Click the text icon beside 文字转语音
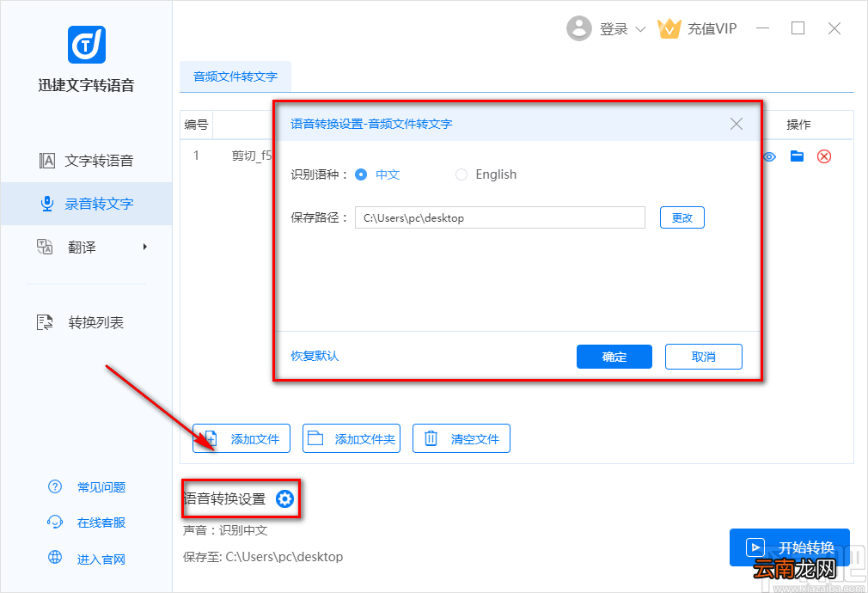The height and width of the screenshot is (593, 868). pyautogui.click(x=47, y=161)
